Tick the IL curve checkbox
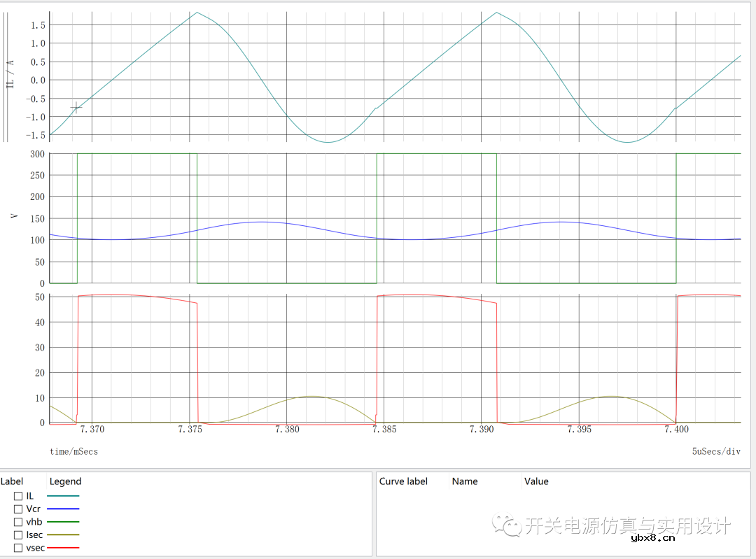This screenshot has width=756, height=559. coord(18,495)
